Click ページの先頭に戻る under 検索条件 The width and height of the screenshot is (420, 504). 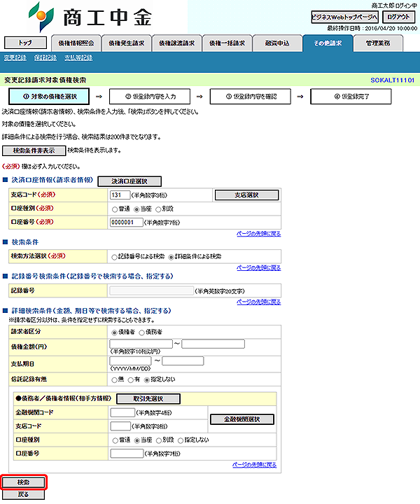coord(259,267)
